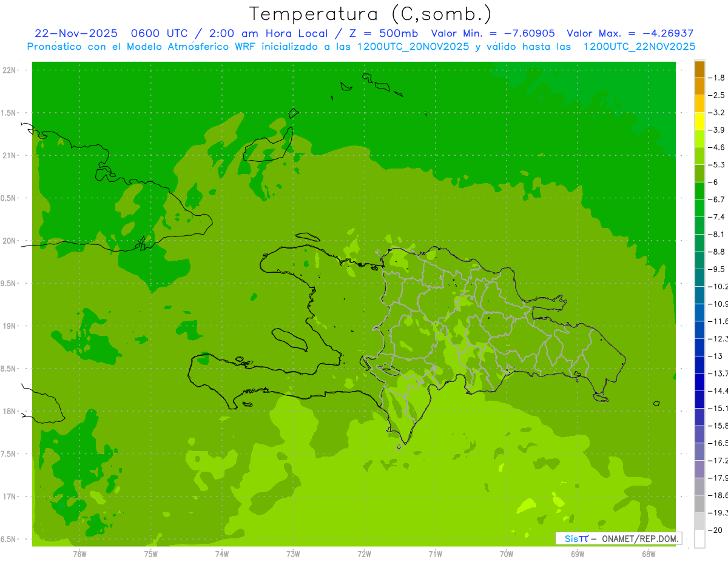Image resolution: width=728 pixels, height=562 pixels.
Task: Pick the green swatch between -6 and -6.7
Action: point(699,191)
